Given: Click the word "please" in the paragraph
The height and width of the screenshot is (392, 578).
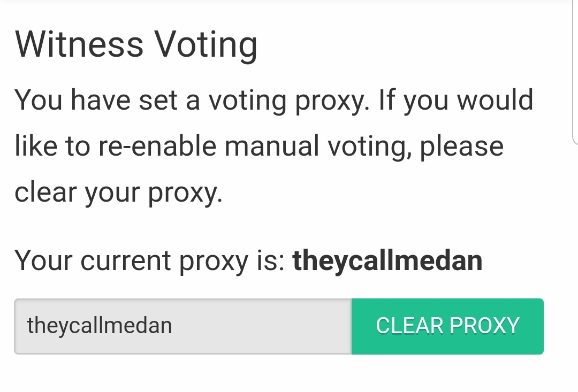Looking at the screenshot, I should pos(462,147).
